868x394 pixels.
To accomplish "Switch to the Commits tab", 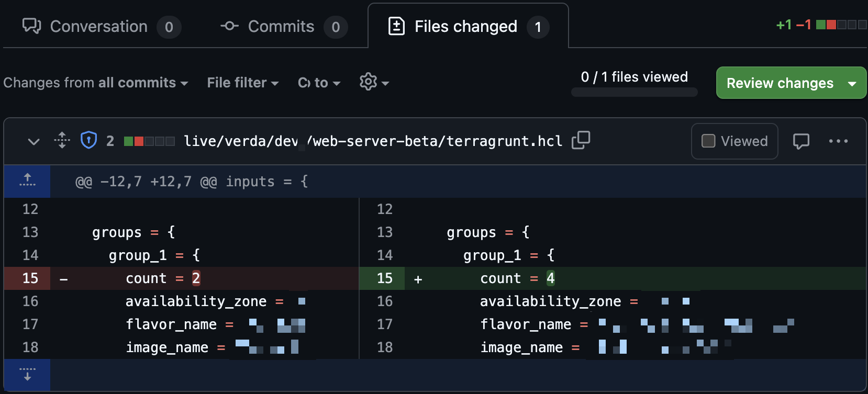I will pos(284,26).
